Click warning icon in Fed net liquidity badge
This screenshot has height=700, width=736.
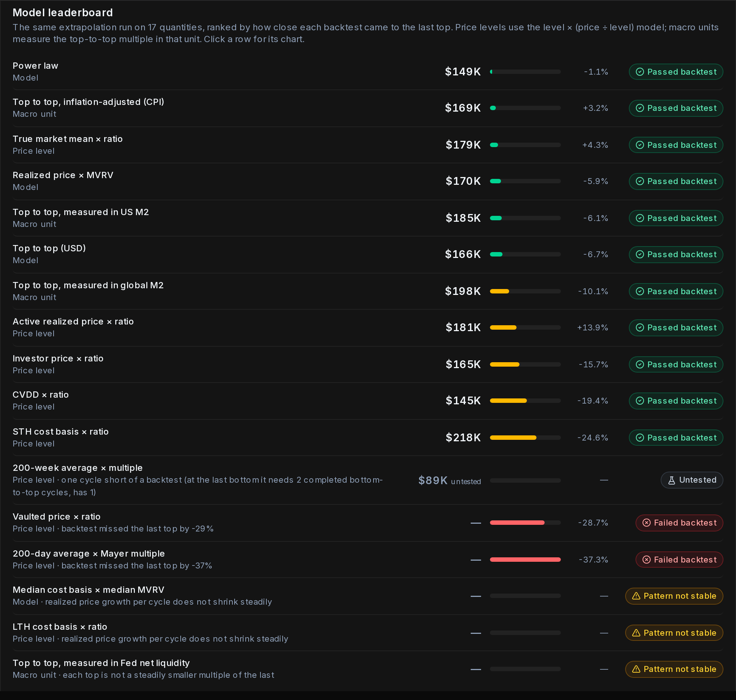(x=636, y=669)
